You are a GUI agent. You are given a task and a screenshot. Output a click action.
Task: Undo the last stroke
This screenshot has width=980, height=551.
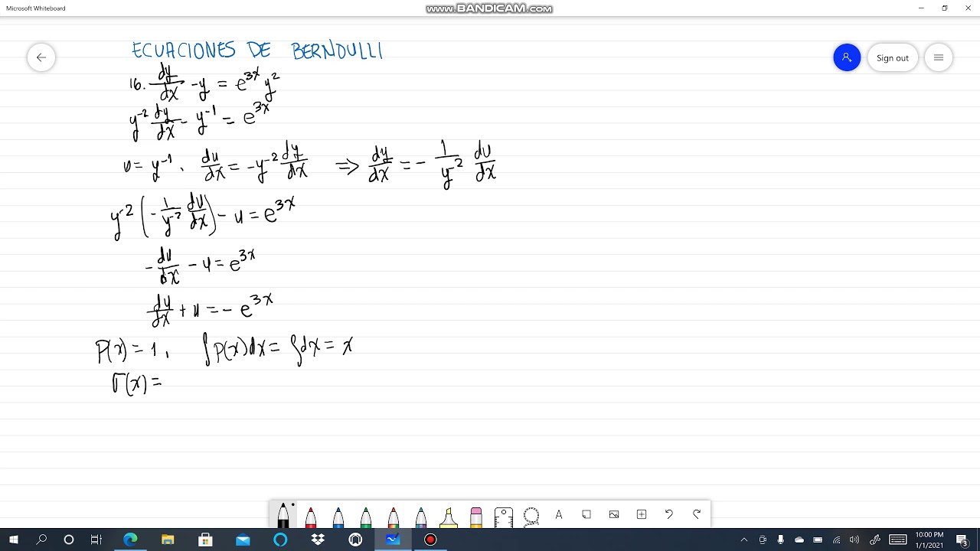click(669, 515)
